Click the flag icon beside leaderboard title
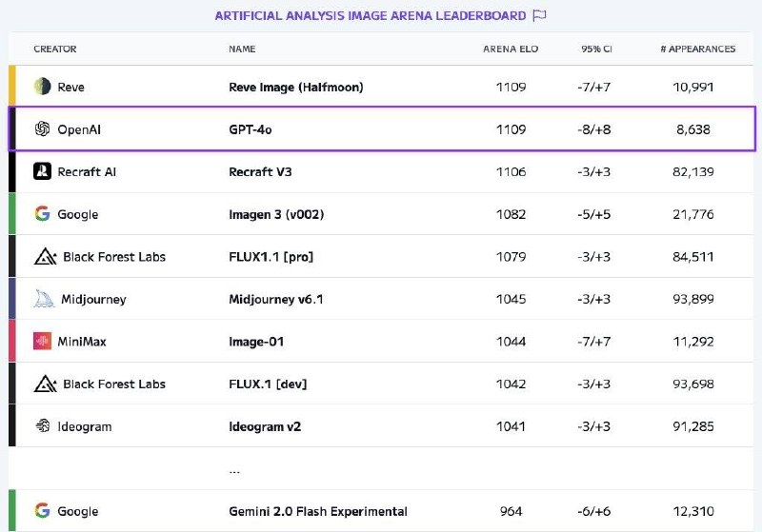This screenshot has width=762, height=532. pos(539,15)
